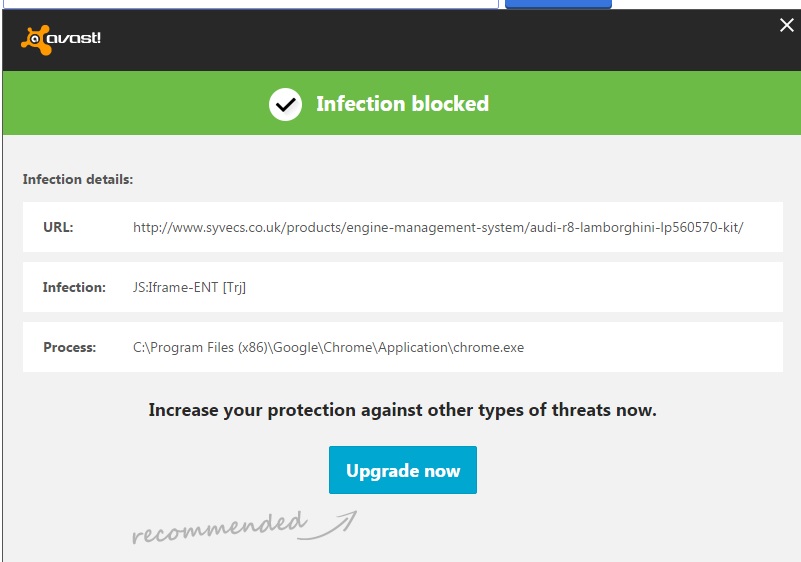Click the 'Infection blocked' banner title
Viewport: 801px width, 562px height.
(x=402, y=104)
